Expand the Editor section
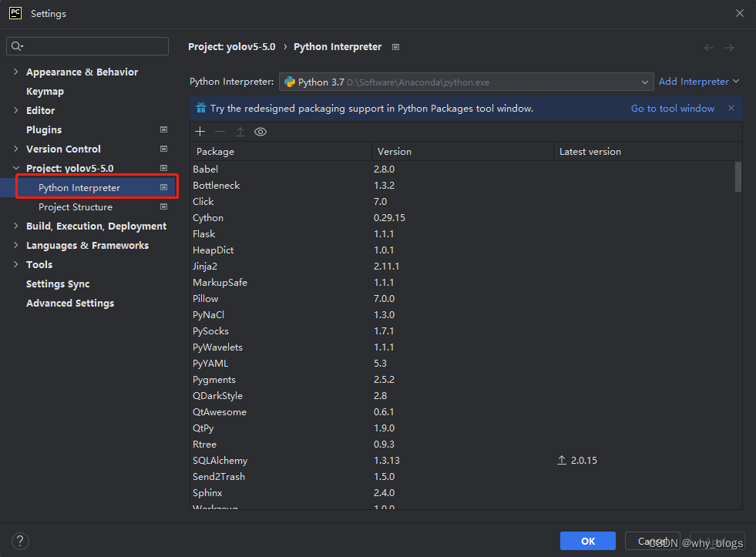The height and width of the screenshot is (557, 756). (16, 110)
